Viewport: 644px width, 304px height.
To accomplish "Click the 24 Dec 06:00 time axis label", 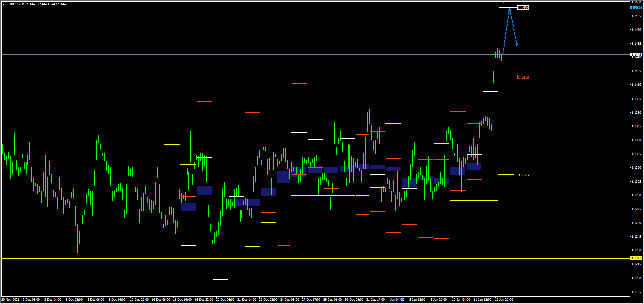I will (x=289, y=300).
